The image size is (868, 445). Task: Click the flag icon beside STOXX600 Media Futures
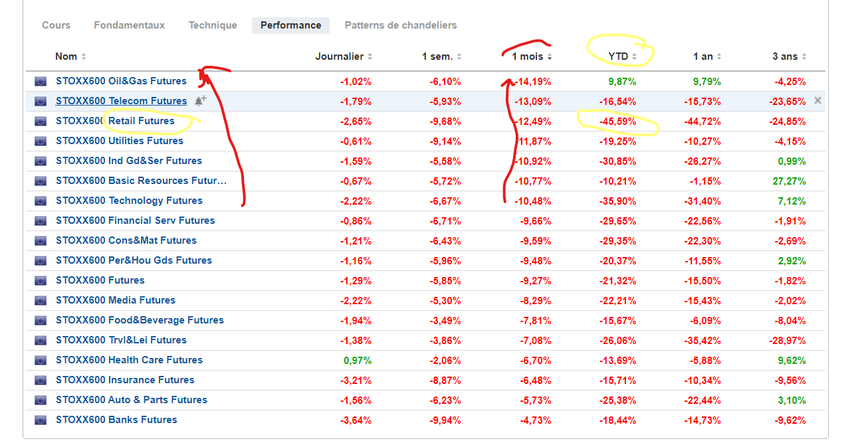pyautogui.click(x=41, y=301)
